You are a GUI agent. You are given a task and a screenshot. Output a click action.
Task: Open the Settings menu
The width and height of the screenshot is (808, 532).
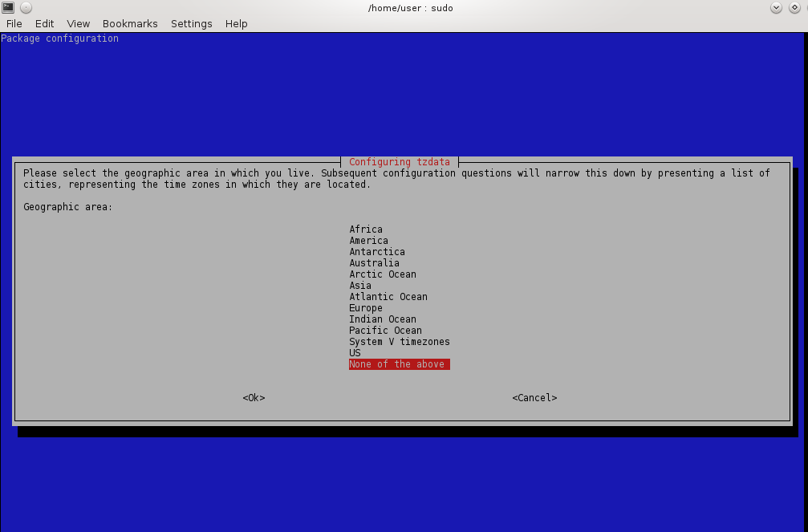[192, 24]
